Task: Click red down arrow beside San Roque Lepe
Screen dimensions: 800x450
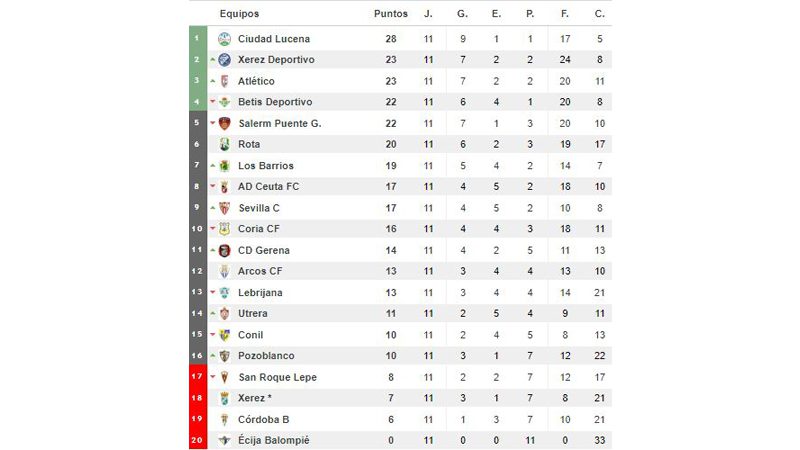Action: coord(213,377)
